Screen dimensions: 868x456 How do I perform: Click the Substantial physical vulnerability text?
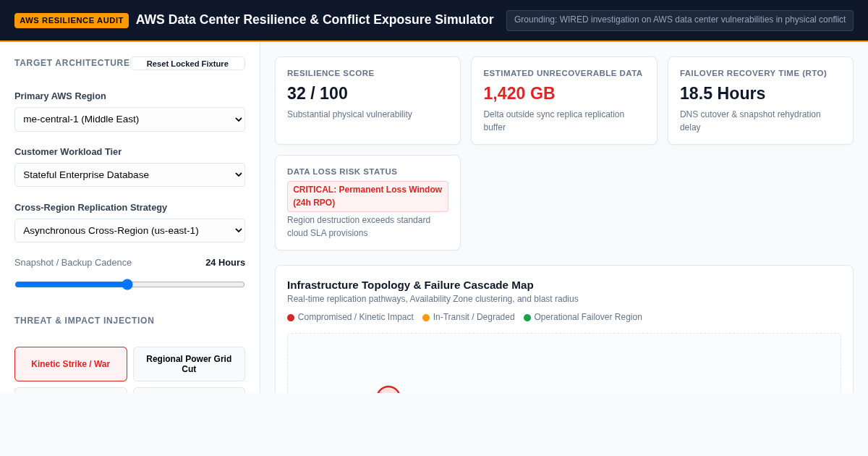(x=349, y=114)
